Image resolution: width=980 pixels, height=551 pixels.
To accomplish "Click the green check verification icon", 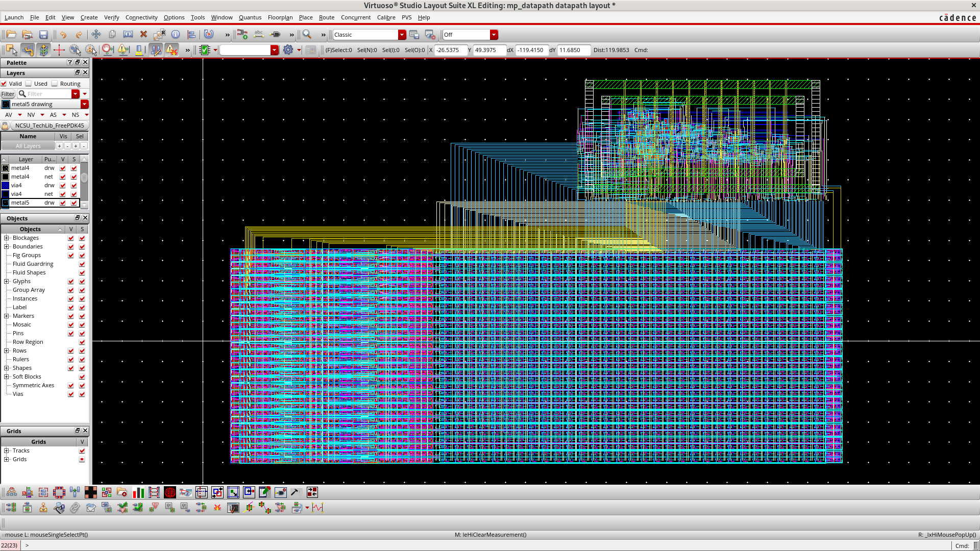I will click(205, 50).
